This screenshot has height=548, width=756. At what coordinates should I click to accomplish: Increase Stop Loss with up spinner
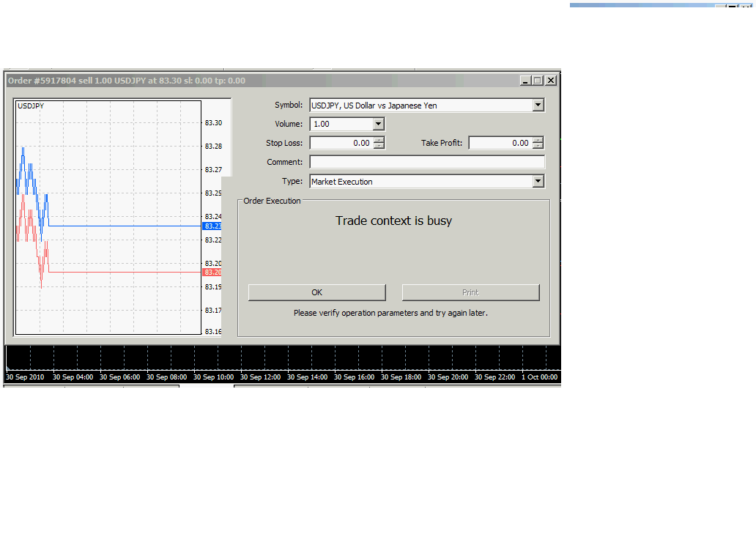pyautogui.click(x=379, y=140)
